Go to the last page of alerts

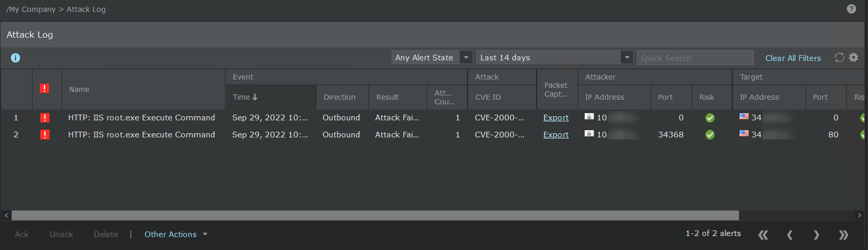click(844, 235)
